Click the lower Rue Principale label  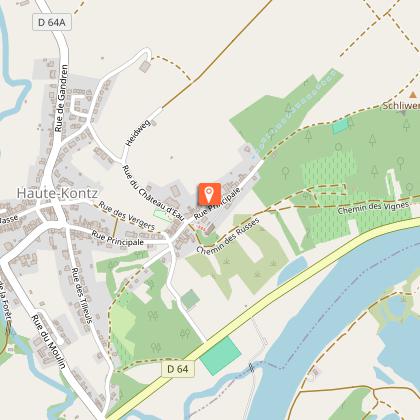coord(117,238)
